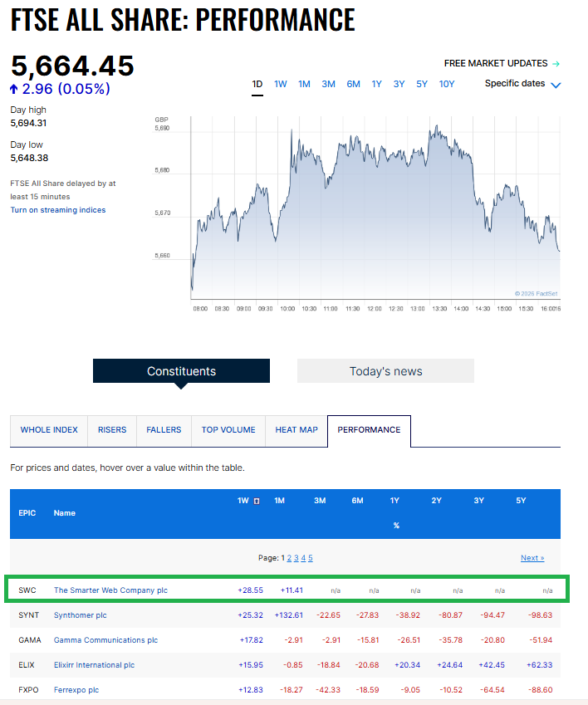588x705 pixels.
Task: Click Ferrexpo 1W value +12.83
Action: 250,690
